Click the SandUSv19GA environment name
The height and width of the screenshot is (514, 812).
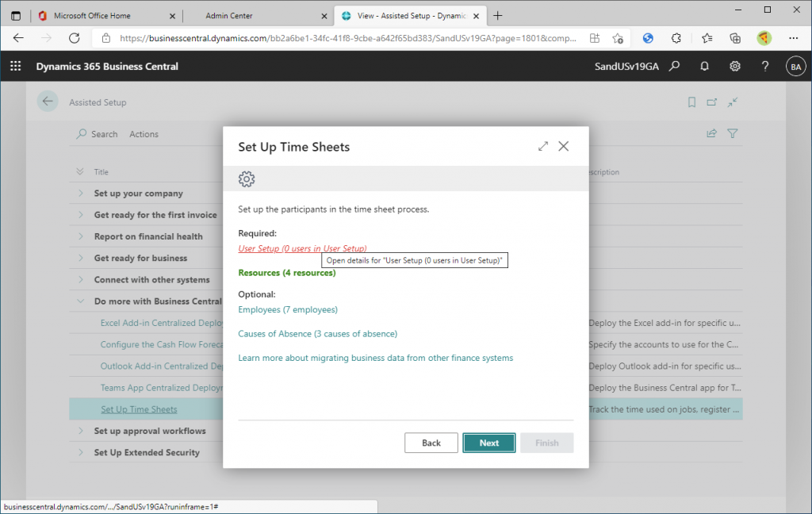coord(626,67)
